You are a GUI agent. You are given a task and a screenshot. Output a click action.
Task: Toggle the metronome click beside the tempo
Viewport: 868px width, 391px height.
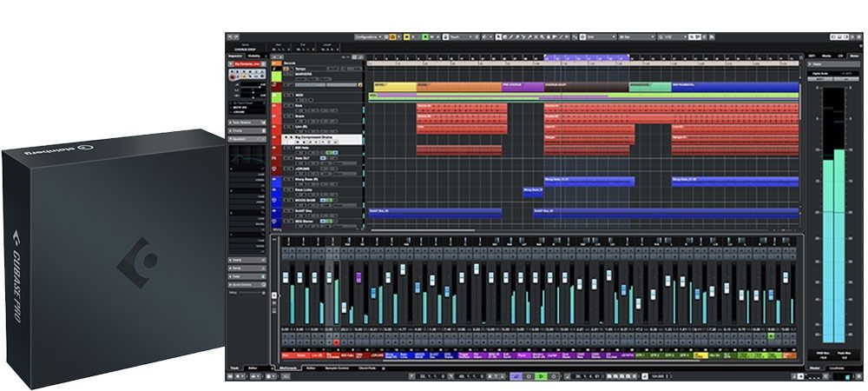click(x=645, y=376)
